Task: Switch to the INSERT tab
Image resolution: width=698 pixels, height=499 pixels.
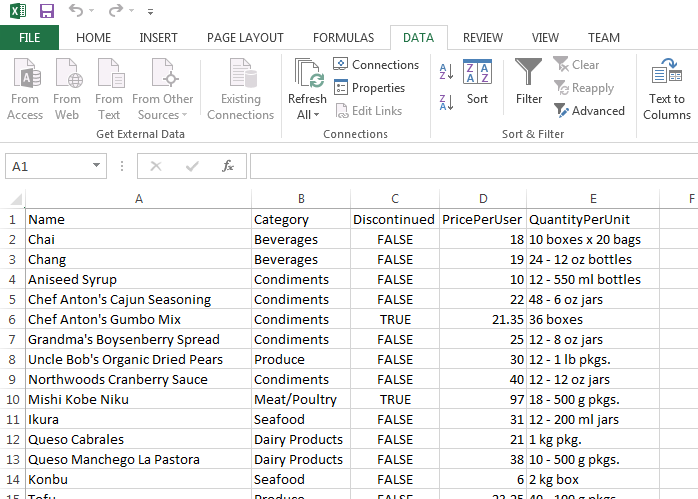Action: point(158,38)
